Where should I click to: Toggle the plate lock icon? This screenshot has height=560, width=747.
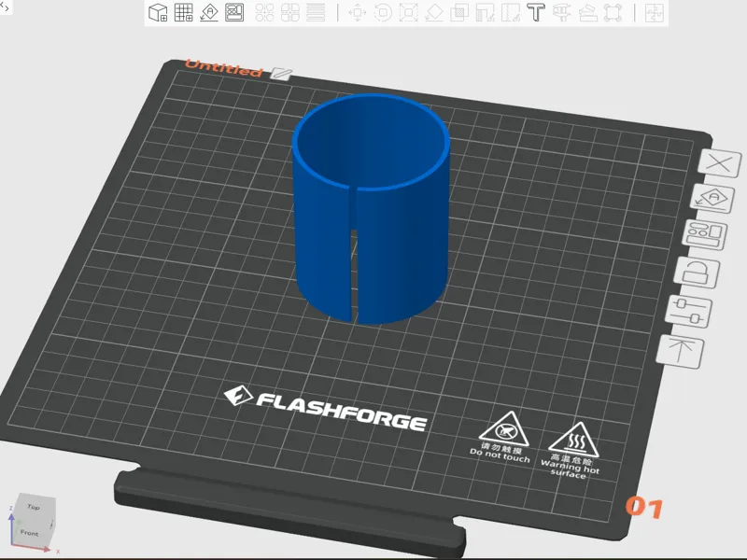pos(697,273)
